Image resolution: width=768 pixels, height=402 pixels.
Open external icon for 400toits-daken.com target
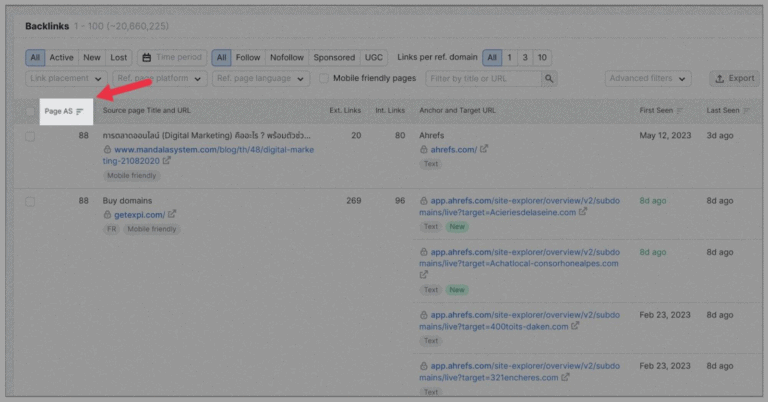tap(575, 326)
